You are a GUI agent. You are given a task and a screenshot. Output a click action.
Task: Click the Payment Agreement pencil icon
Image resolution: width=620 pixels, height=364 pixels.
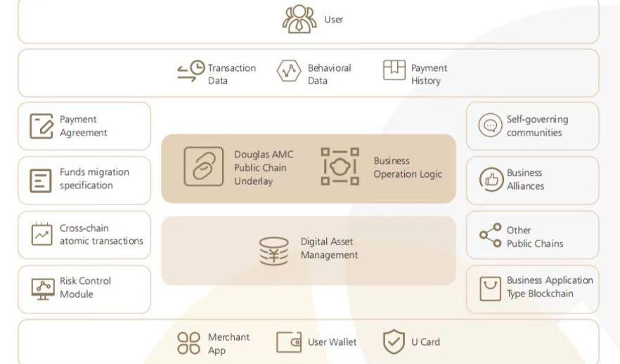click(x=42, y=126)
